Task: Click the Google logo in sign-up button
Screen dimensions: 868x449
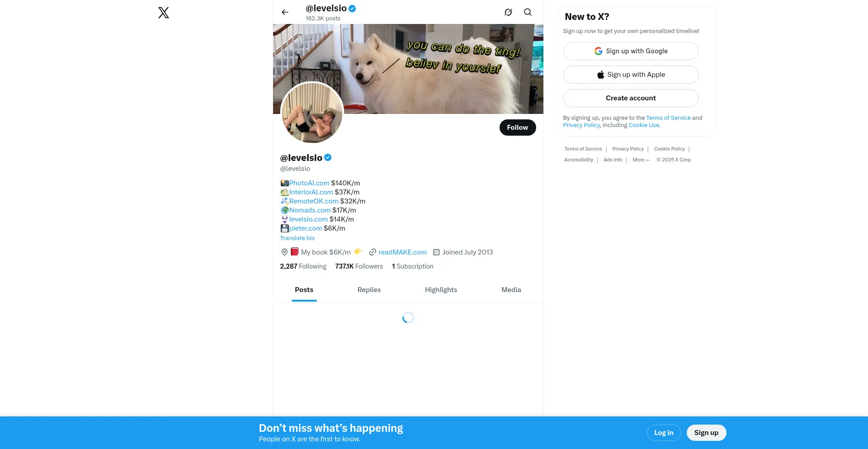Action: tap(598, 51)
